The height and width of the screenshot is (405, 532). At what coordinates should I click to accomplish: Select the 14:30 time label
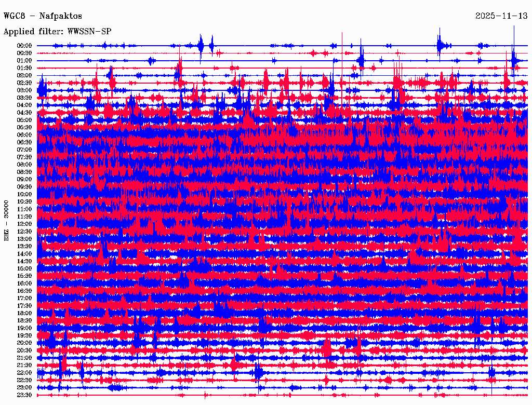24,262
